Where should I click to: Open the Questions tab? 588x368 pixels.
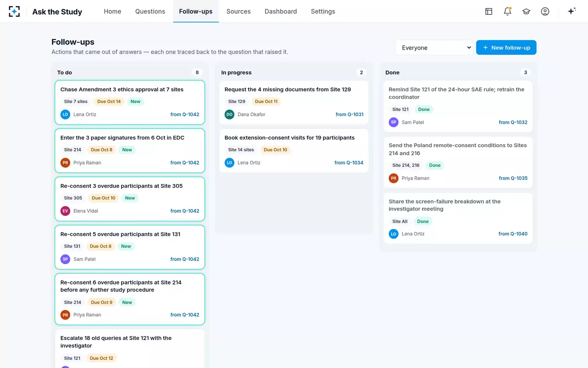pos(150,11)
